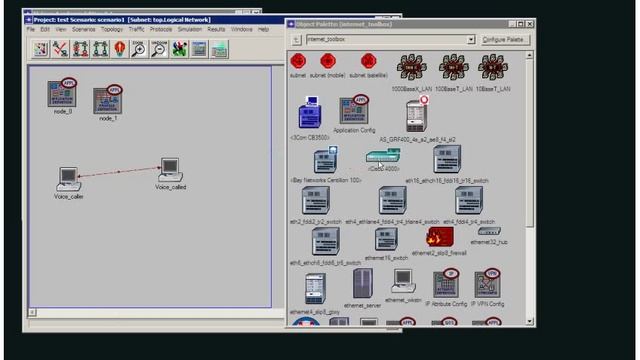Click the palette scrollbar down arrow
The height and width of the screenshot is (360, 640).
pos(529,321)
